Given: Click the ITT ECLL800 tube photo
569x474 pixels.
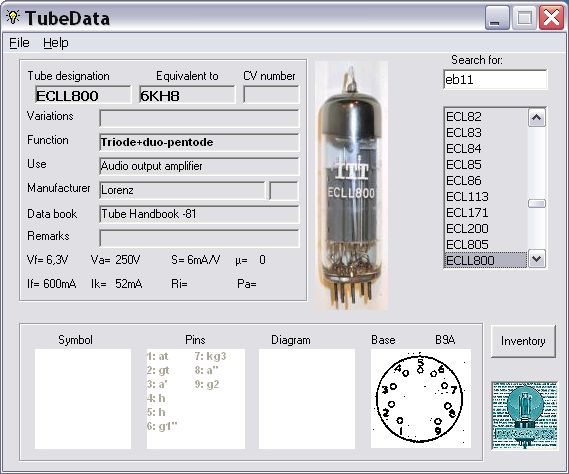Looking at the screenshot, I should click(351, 185).
